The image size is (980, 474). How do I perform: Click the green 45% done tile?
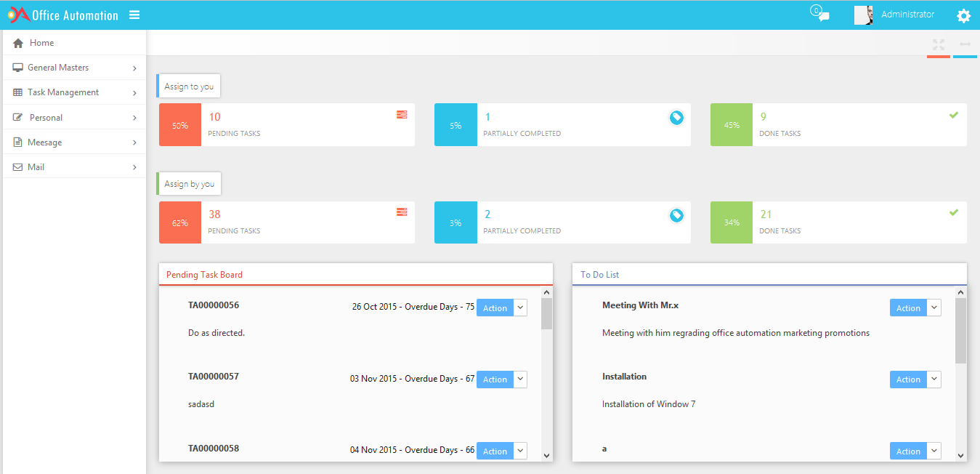[732, 125]
